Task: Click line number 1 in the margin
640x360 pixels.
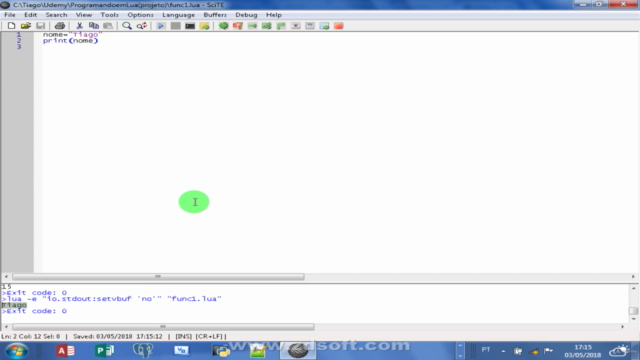Action: pyautogui.click(x=18, y=35)
